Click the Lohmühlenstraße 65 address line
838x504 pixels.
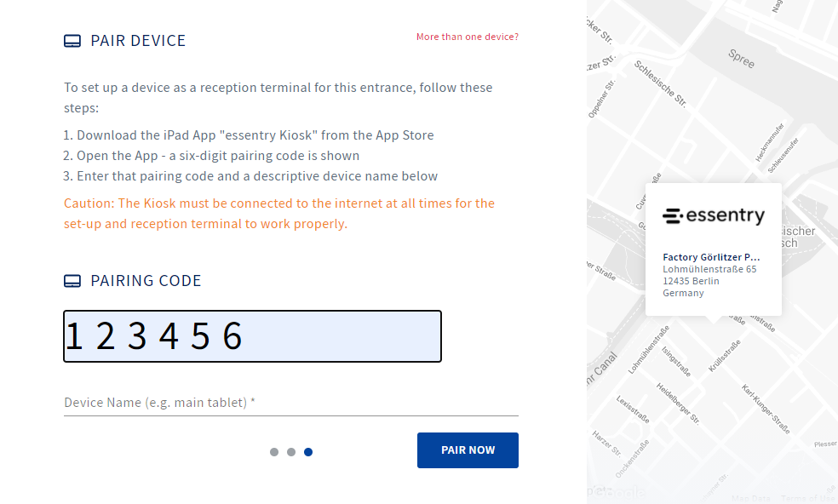pos(709,269)
